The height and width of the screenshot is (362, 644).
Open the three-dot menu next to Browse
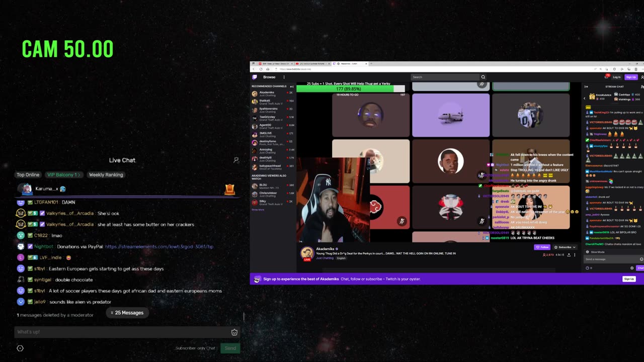[284, 77]
